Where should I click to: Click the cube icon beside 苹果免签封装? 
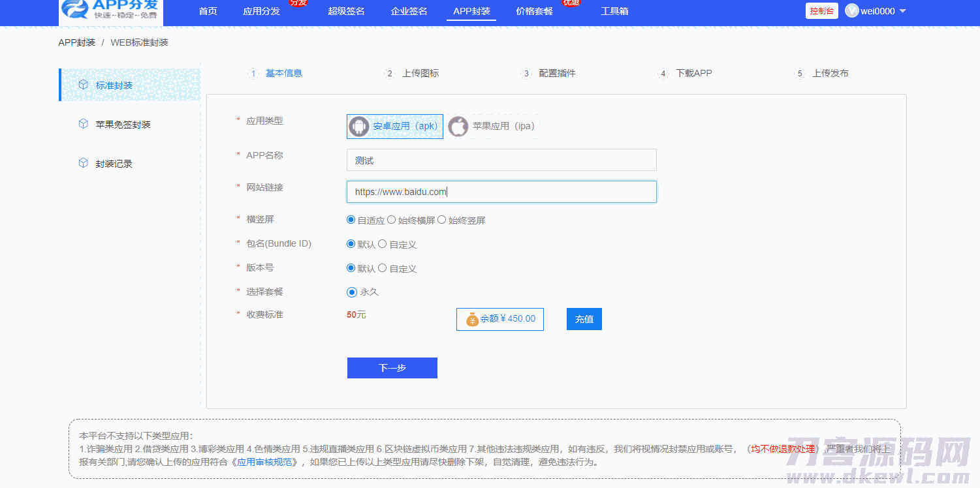(x=83, y=124)
